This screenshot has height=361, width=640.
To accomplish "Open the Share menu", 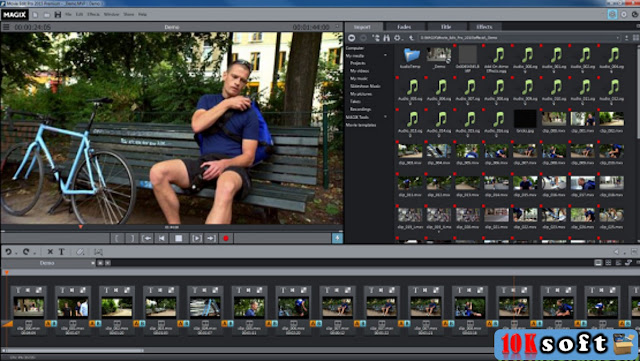I will pos(129,14).
